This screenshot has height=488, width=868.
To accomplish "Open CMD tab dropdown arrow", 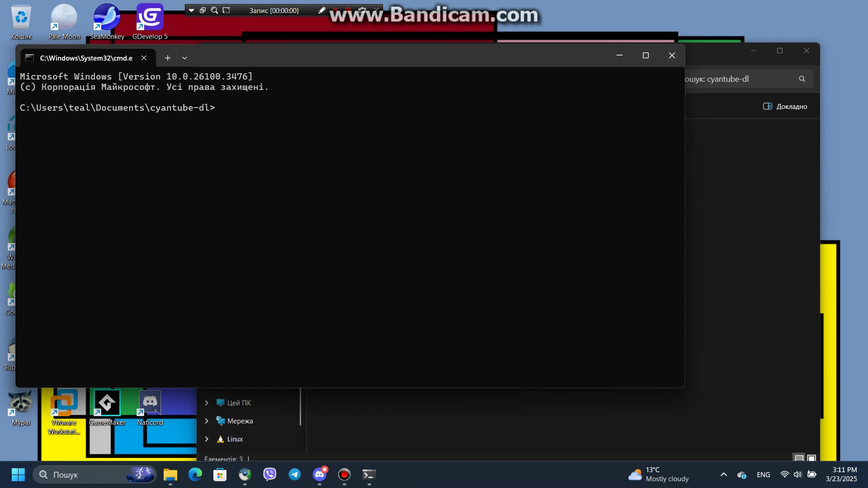I will pos(184,58).
